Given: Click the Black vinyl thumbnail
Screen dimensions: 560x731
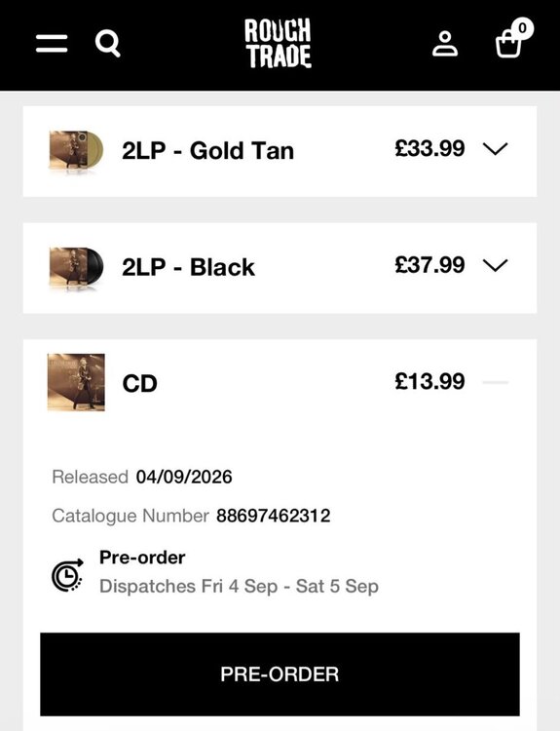Looking at the screenshot, I should (x=75, y=268).
